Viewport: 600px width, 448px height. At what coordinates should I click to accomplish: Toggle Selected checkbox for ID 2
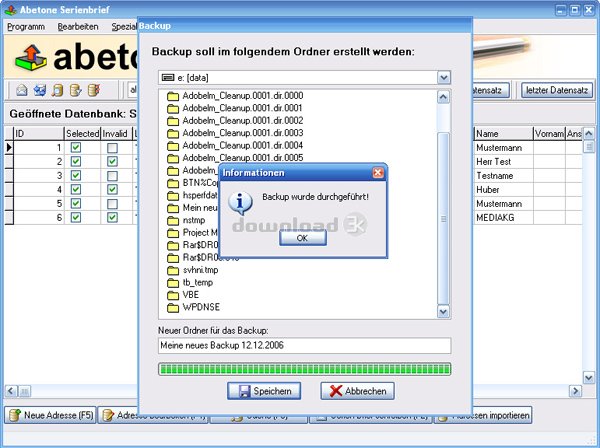click(76, 161)
